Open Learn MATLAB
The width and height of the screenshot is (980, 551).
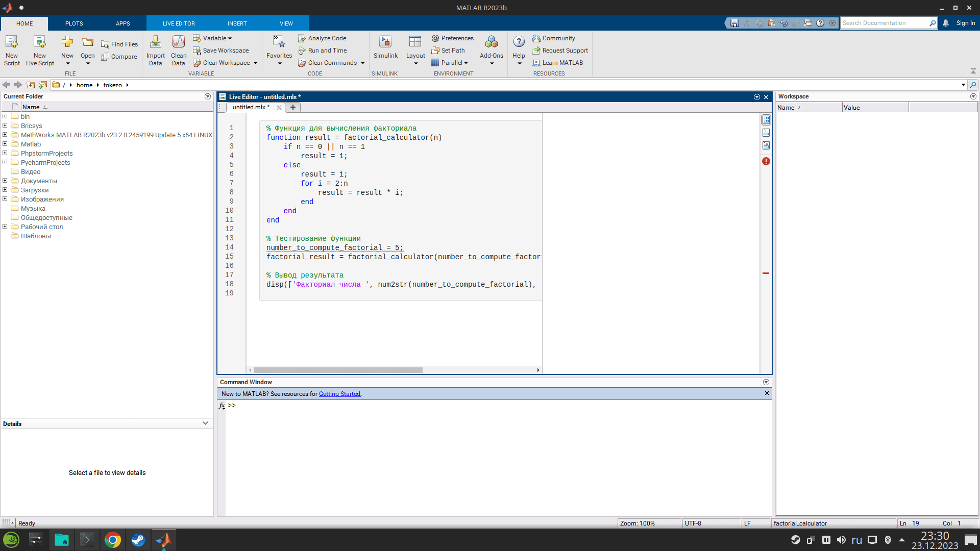click(557, 63)
